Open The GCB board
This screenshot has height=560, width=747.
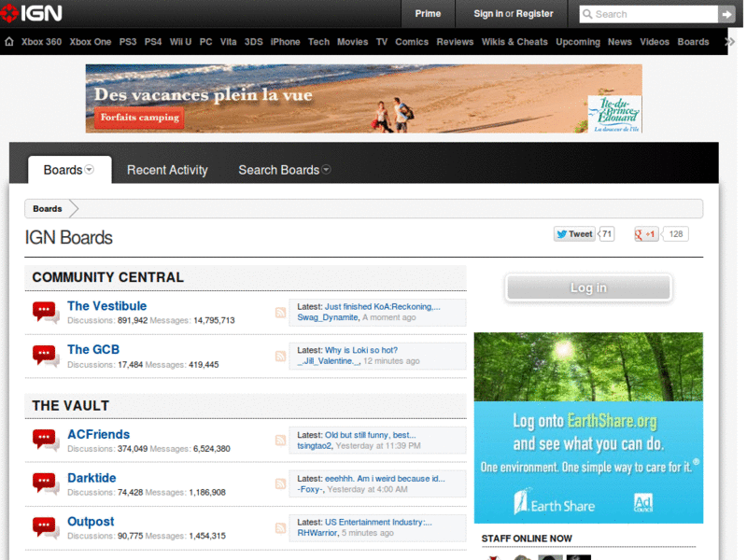pos(93,349)
